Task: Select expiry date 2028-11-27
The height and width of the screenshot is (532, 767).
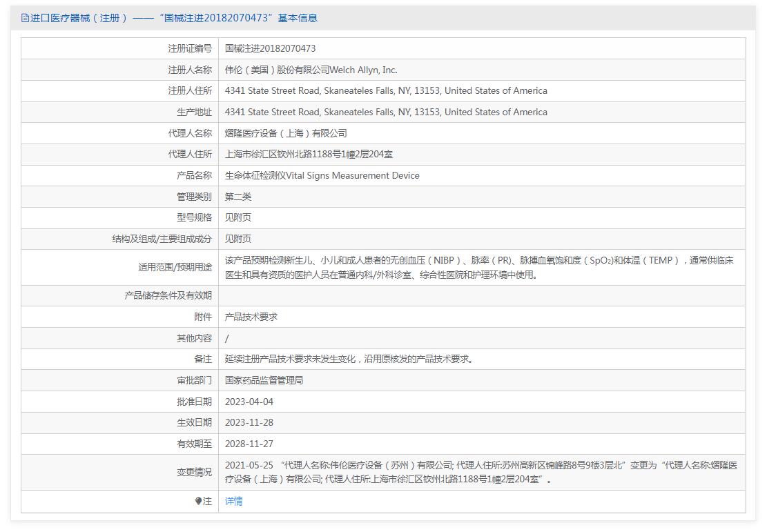Action: (x=249, y=444)
